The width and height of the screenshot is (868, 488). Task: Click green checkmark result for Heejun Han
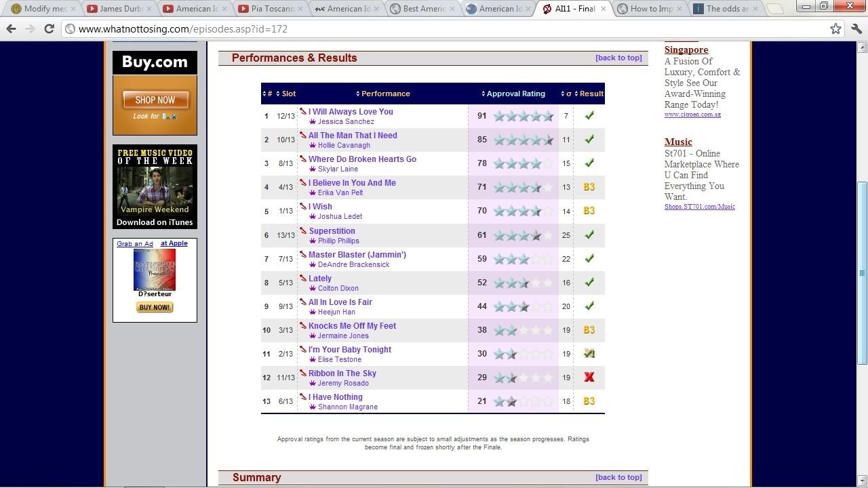coord(589,306)
